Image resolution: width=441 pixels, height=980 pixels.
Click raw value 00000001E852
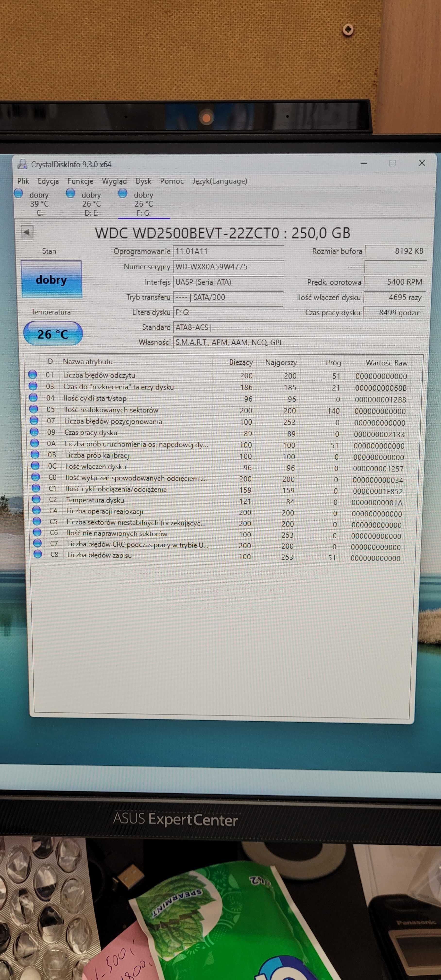[x=378, y=491]
